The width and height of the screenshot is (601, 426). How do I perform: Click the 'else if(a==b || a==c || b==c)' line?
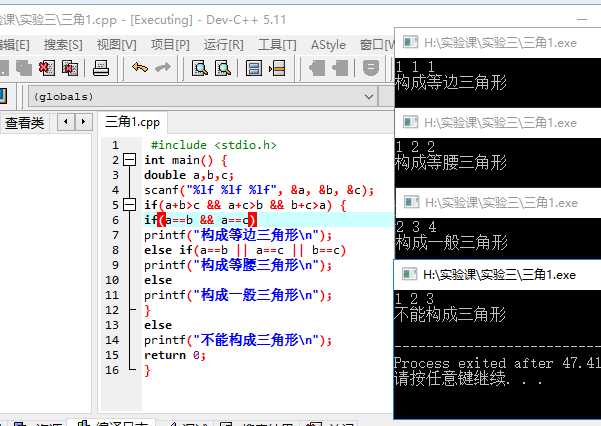pos(245,250)
